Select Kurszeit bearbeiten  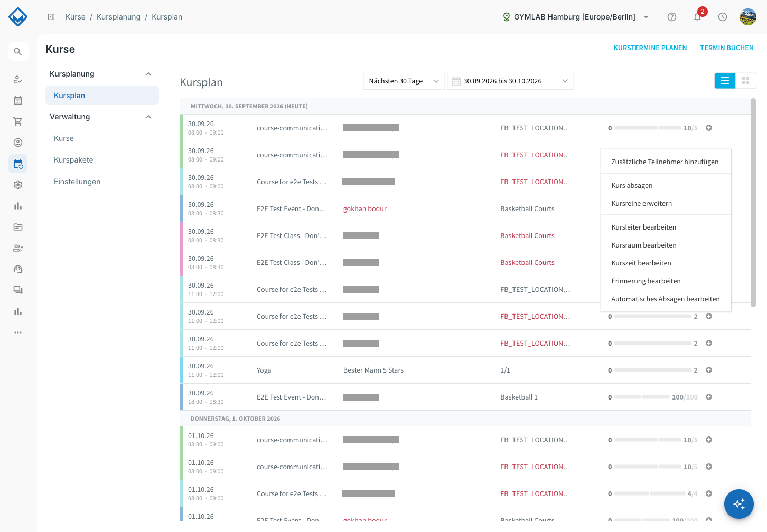pyautogui.click(x=666, y=263)
